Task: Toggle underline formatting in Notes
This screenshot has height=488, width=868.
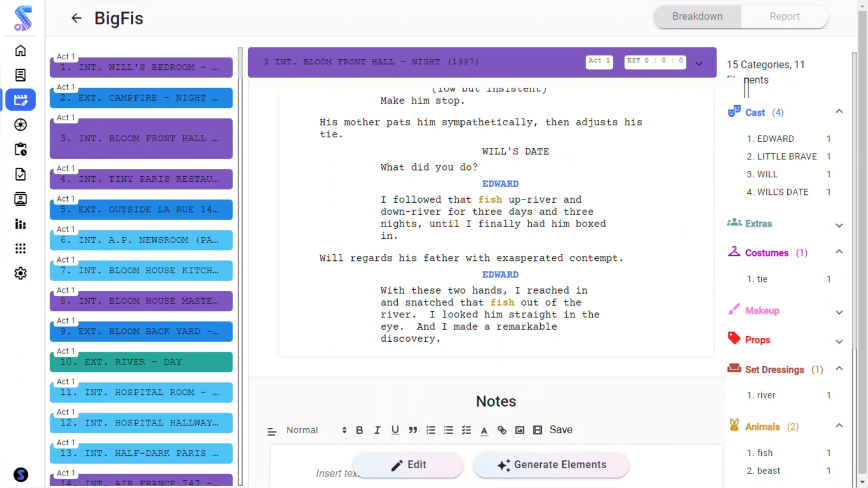Action: (395, 430)
